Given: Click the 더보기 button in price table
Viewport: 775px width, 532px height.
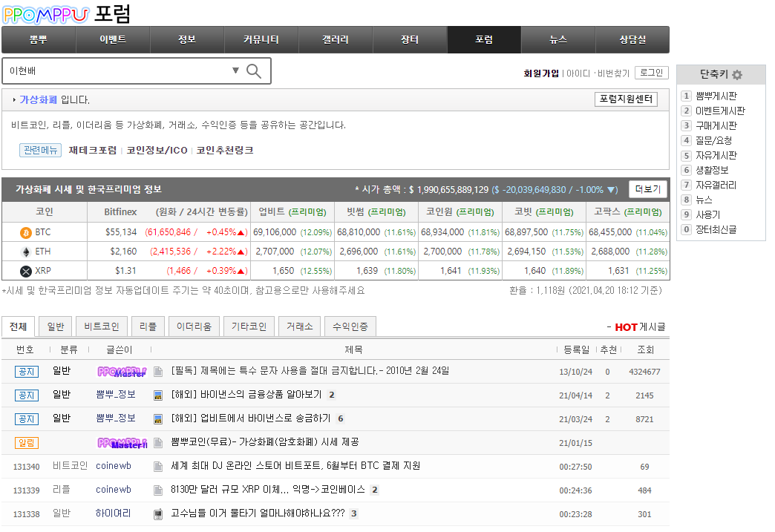Looking at the screenshot, I should [648, 189].
